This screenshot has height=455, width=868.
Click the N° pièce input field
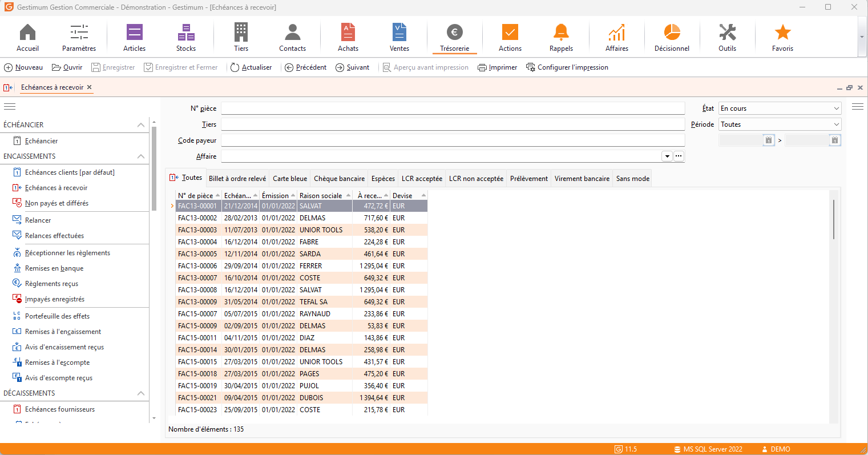[453, 108]
